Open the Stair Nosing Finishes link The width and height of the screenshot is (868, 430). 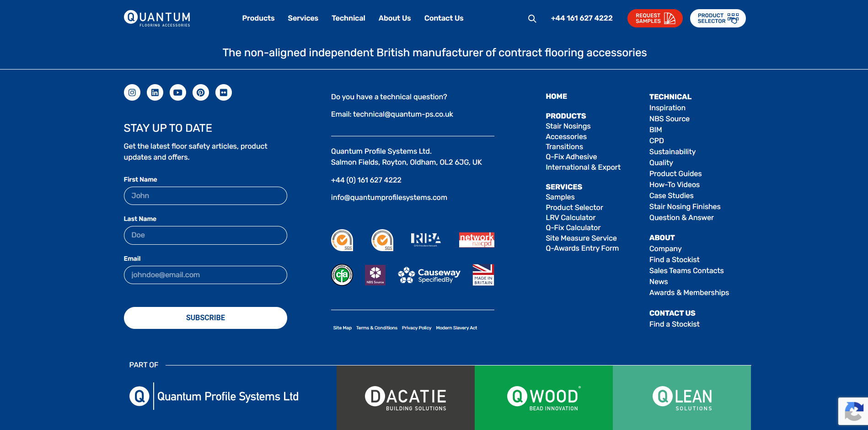click(x=685, y=207)
